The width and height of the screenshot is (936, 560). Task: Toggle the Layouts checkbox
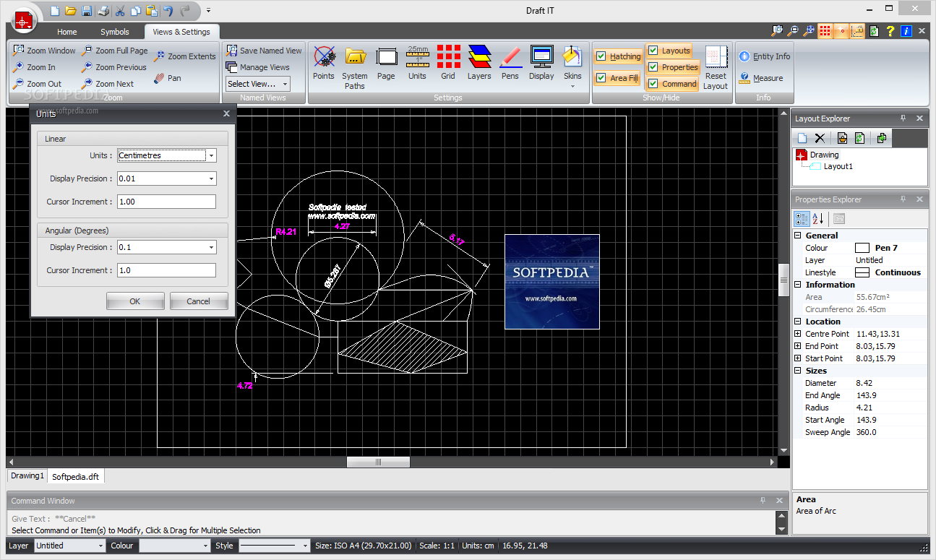669,51
